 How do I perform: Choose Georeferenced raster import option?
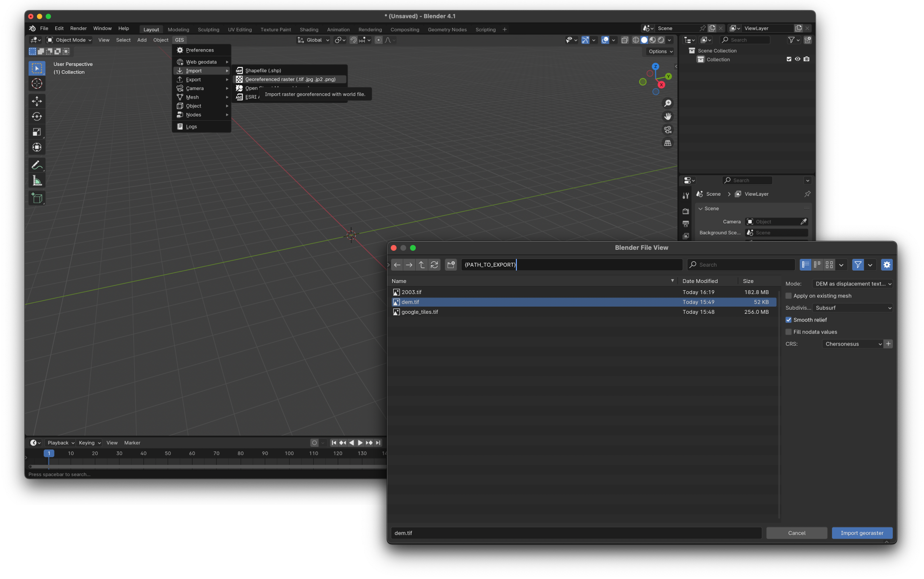pos(289,79)
